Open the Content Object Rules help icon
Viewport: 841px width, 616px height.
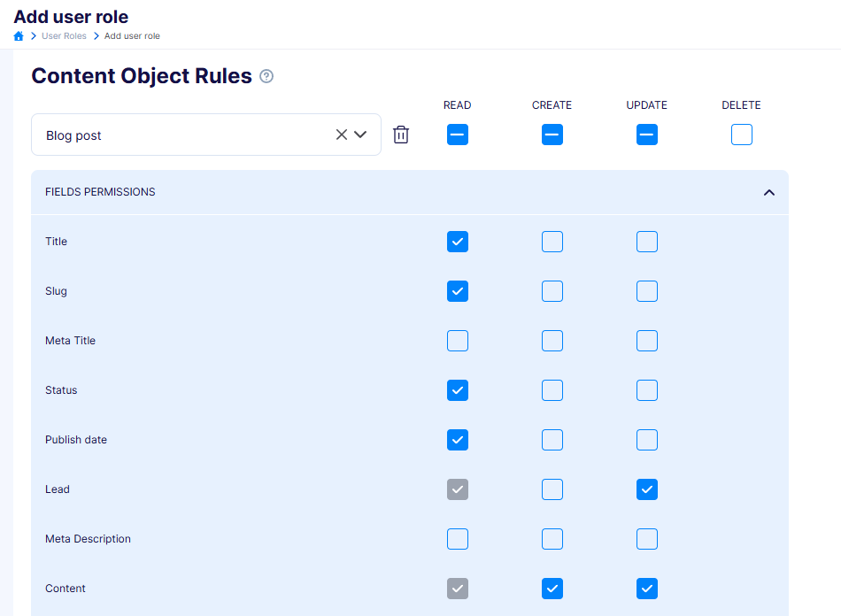(266, 76)
